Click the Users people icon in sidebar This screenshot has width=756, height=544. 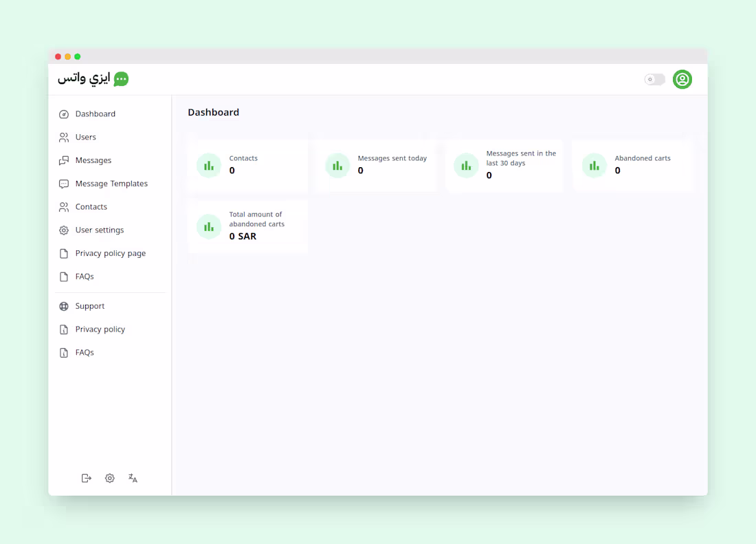click(63, 137)
